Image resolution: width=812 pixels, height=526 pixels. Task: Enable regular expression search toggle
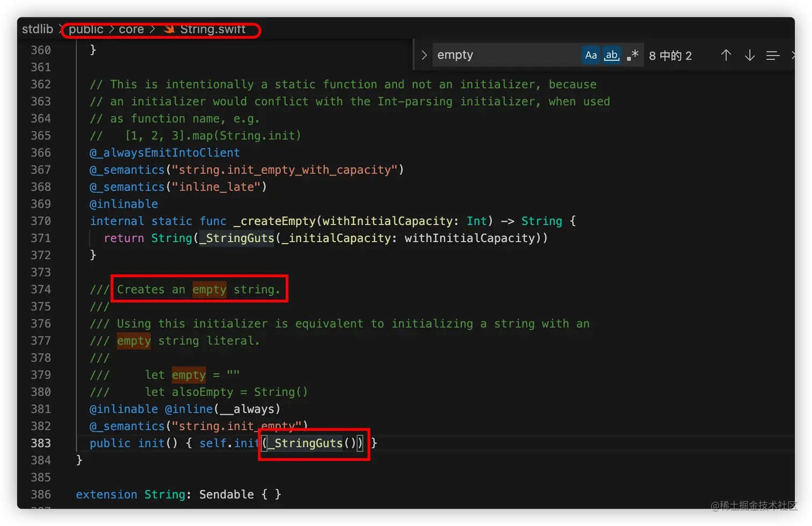tap(633, 55)
